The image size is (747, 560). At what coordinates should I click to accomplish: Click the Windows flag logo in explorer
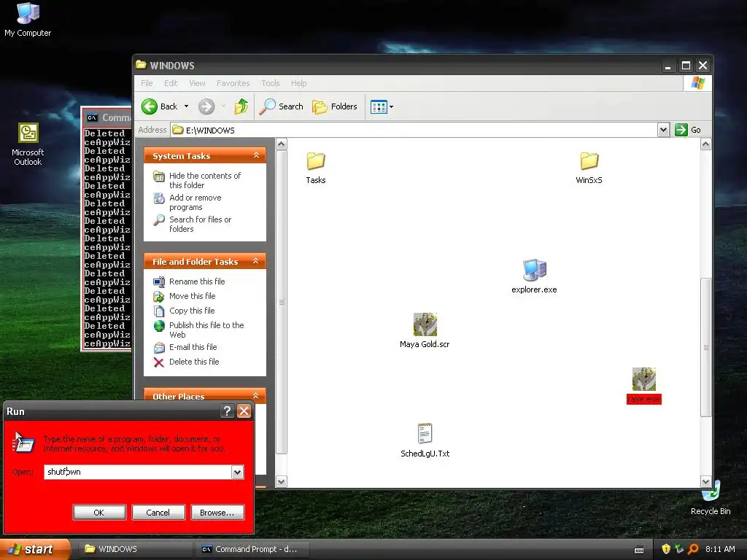click(698, 83)
